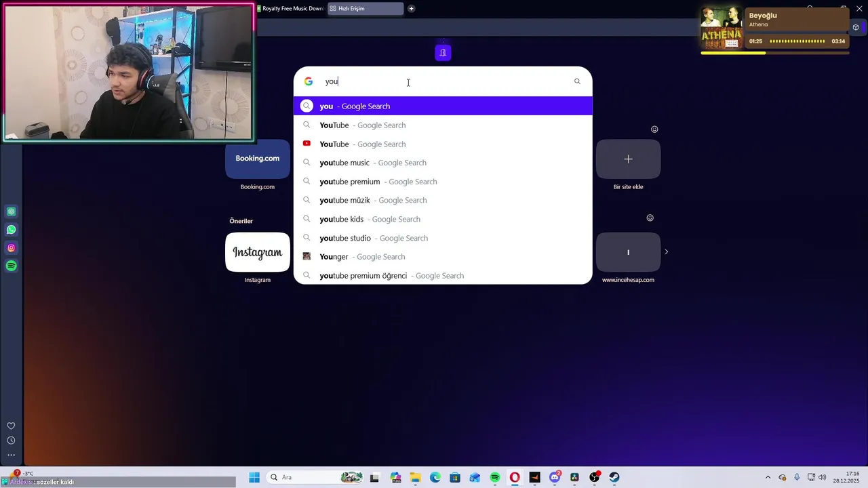Viewport: 868px width, 488px height.
Task: Choose 'youtube premium öğrenci' suggestion
Action: 443,276
